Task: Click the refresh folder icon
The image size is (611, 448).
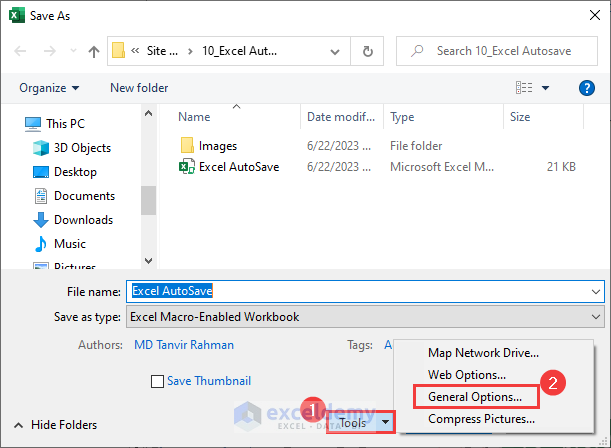Action: click(368, 51)
